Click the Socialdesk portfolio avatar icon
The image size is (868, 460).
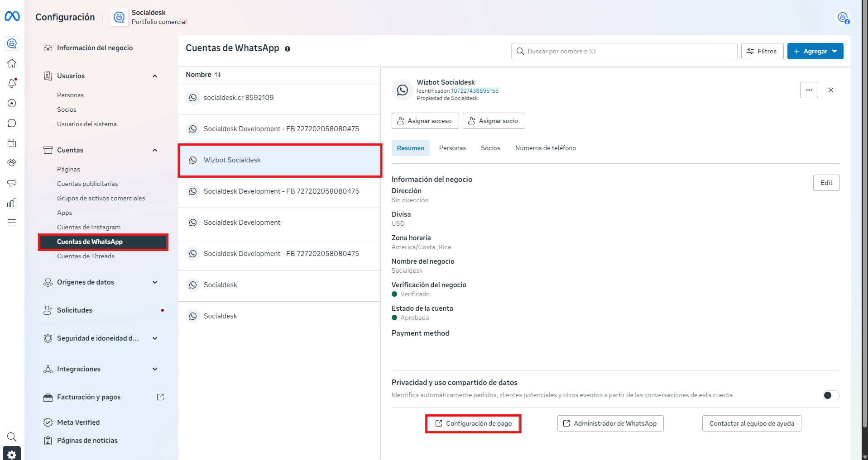click(119, 17)
